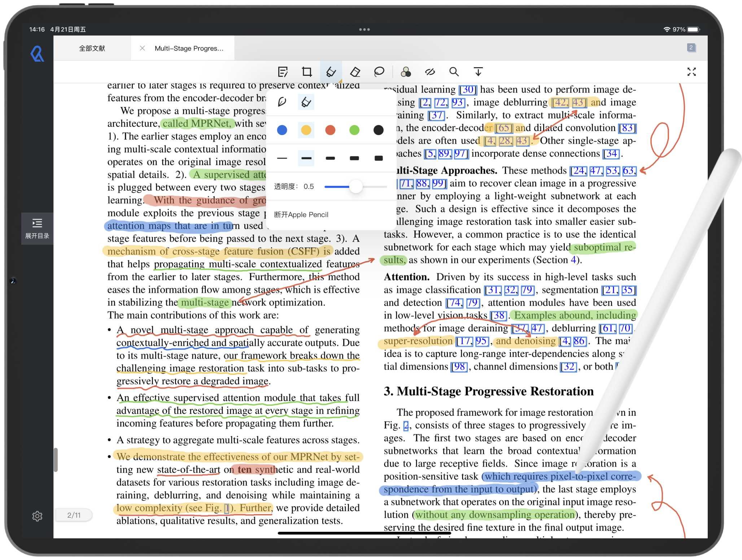Select the fourth stroke width
This screenshot has width=742, height=560.
[x=354, y=158]
